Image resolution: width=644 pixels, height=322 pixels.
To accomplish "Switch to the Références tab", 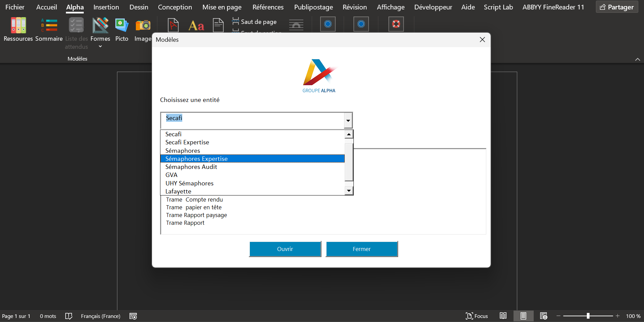I will coord(268,7).
